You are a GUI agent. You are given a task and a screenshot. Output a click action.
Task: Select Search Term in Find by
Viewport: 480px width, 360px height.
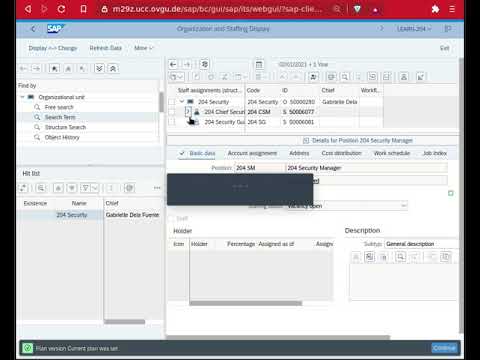click(60, 117)
